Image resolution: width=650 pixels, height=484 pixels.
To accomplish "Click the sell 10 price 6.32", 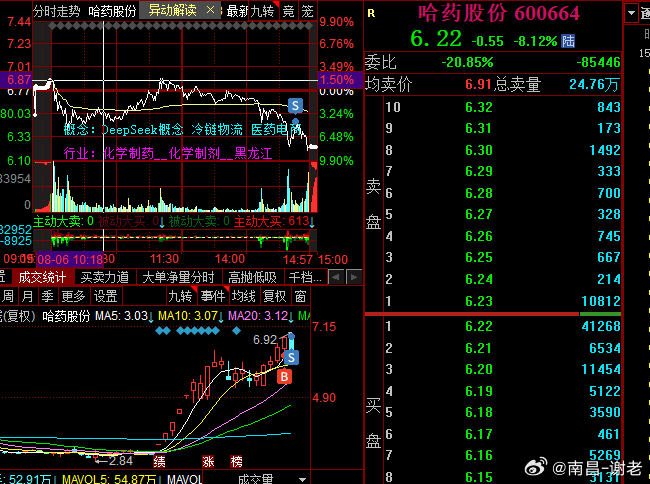I will [x=479, y=107].
